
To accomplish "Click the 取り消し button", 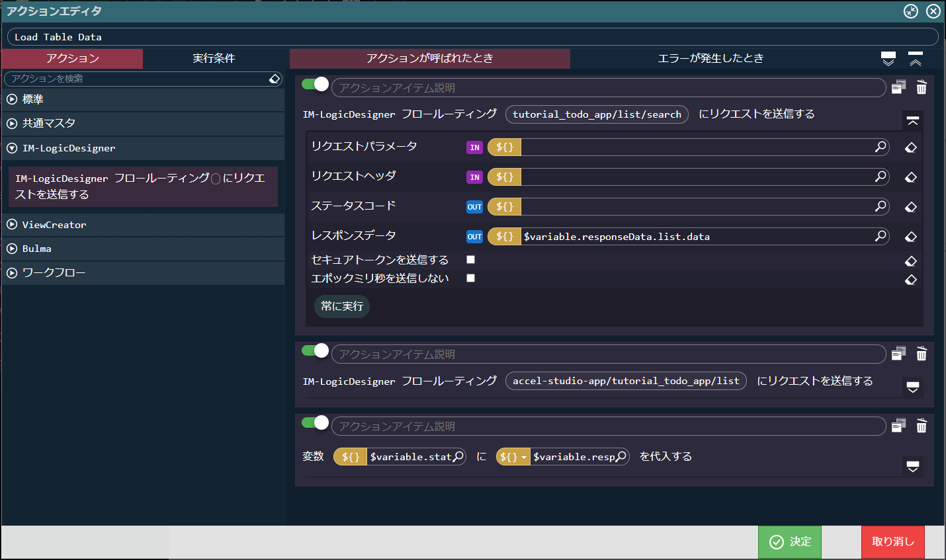I will tap(893, 542).
